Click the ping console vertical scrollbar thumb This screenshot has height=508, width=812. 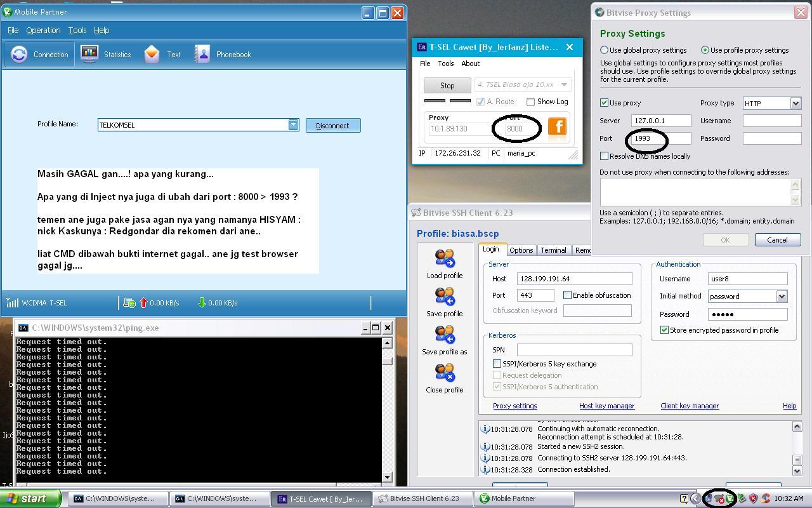click(x=387, y=361)
